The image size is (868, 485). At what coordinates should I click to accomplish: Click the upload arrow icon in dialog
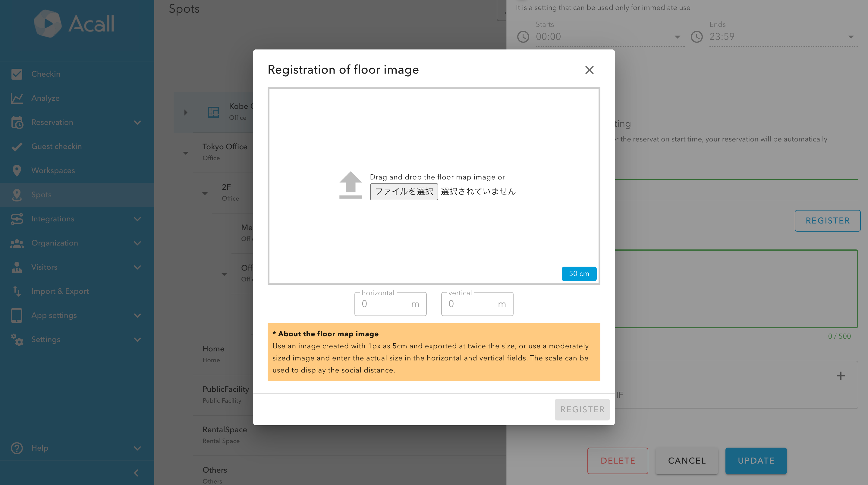350,185
